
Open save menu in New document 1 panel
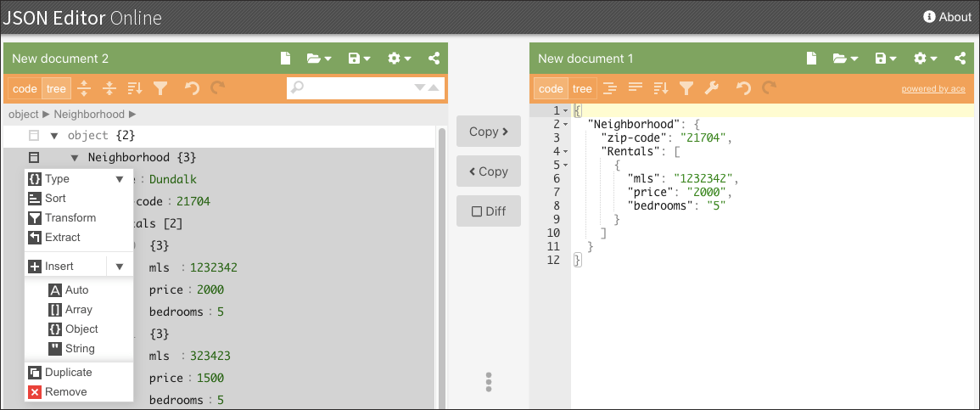pos(886,58)
